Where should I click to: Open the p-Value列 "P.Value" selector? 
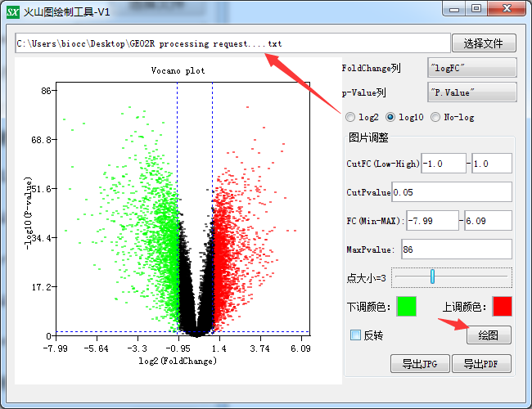pyautogui.click(x=471, y=93)
